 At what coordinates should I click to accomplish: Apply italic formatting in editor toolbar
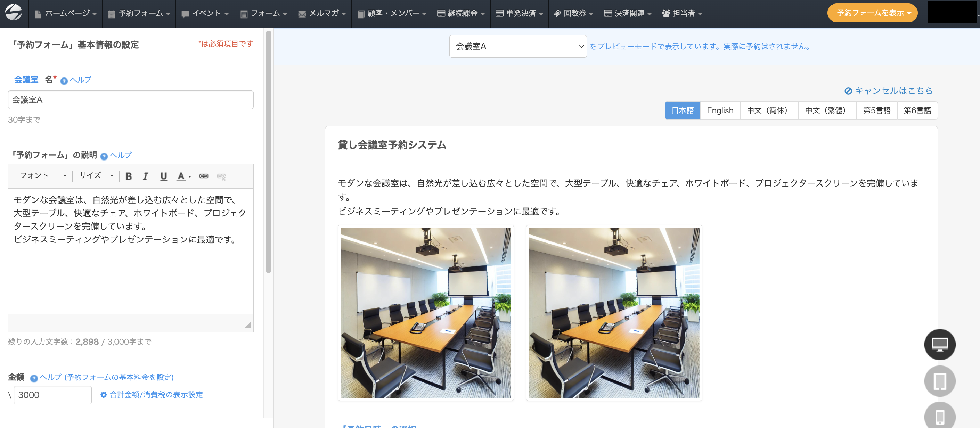pos(145,176)
